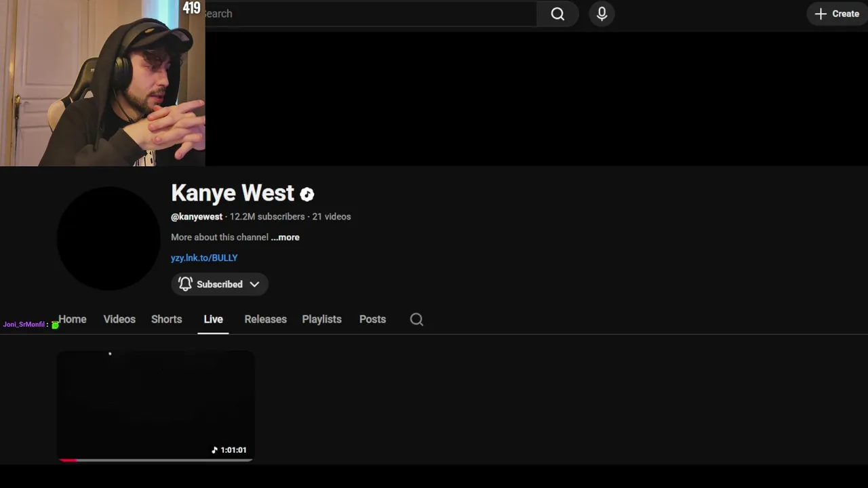The width and height of the screenshot is (868, 488).
Task: Click the @kanyewest handle
Action: pyautogui.click(x=197, y=217)
